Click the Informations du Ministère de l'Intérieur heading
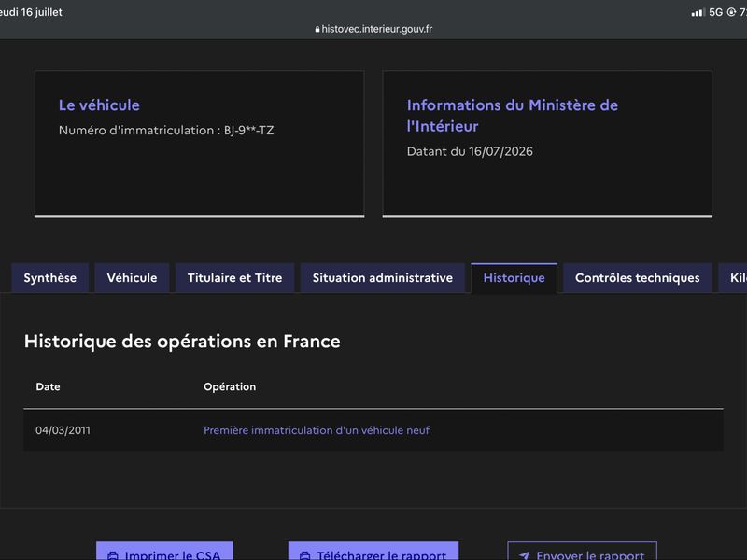 [512, 116]
